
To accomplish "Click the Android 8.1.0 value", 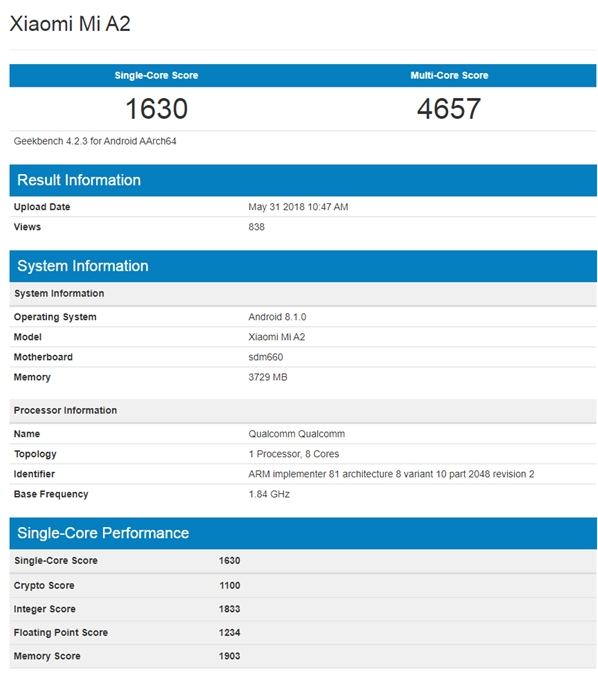I will 277,317.
